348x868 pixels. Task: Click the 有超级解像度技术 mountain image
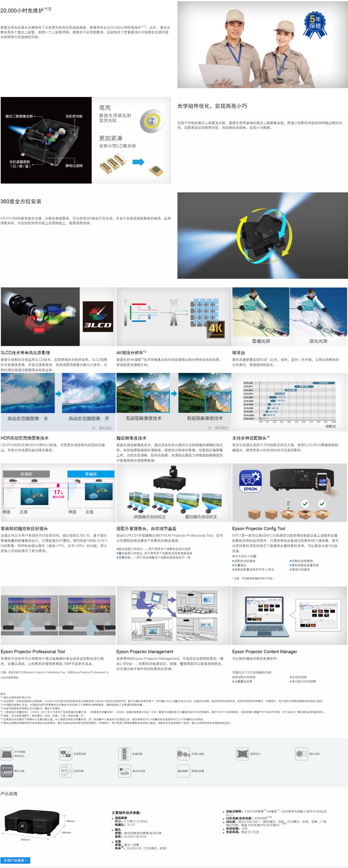click(205, 393)
